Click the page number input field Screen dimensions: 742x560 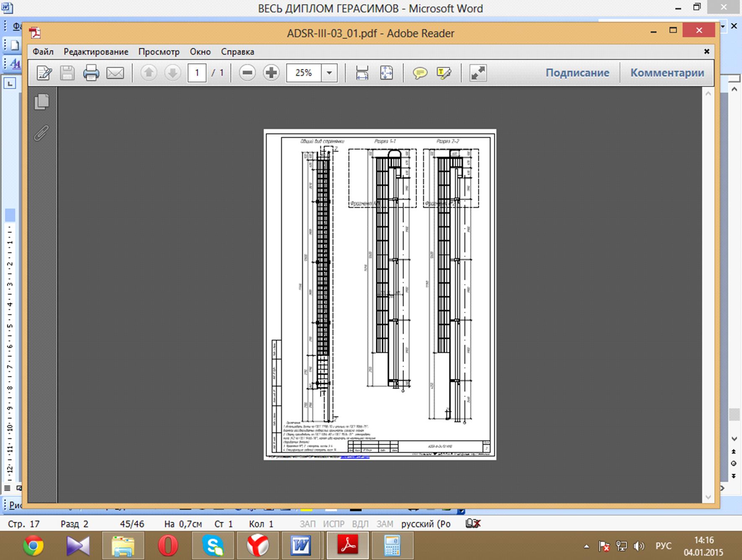click(x=196, y=73)
